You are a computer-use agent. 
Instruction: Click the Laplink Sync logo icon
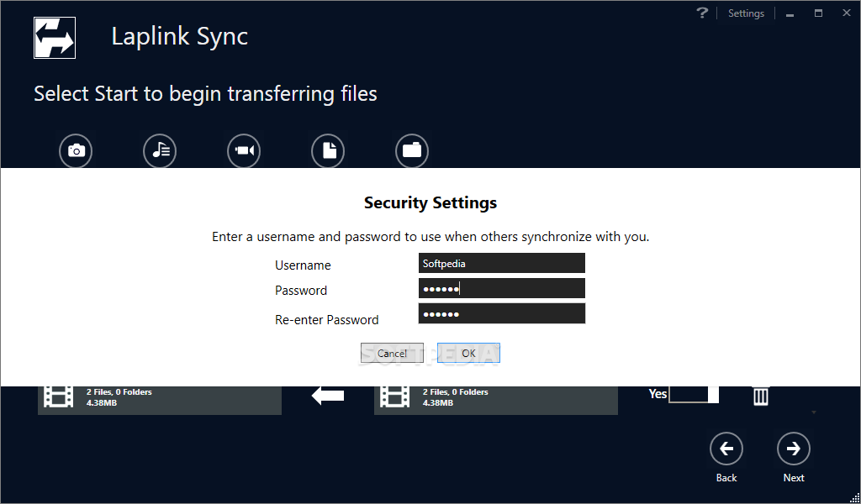click(x=55, y=38)
